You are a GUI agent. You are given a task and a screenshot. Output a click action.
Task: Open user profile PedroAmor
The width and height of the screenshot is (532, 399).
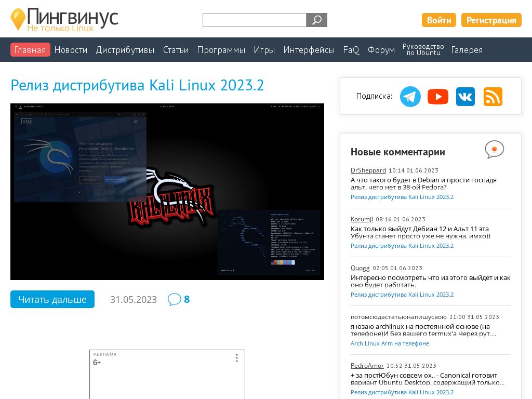367,366
